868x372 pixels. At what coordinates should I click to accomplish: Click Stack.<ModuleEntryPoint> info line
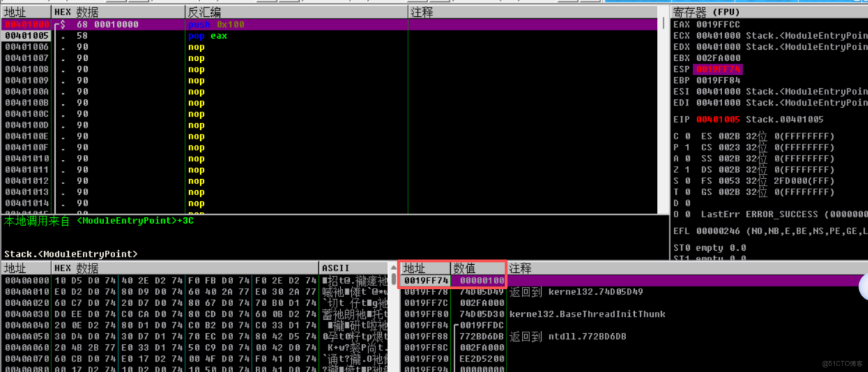[70, 254]
